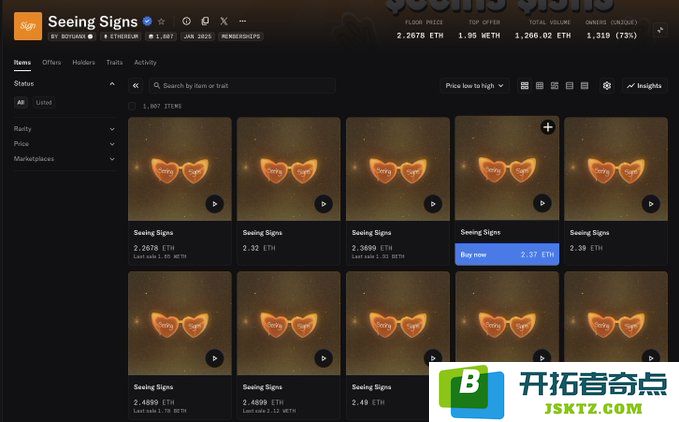Image resolution: width=679 pixels, height=422 pixels.
Task: Play the 2.37 ETH item's animation
Action: tap(542, 203)
